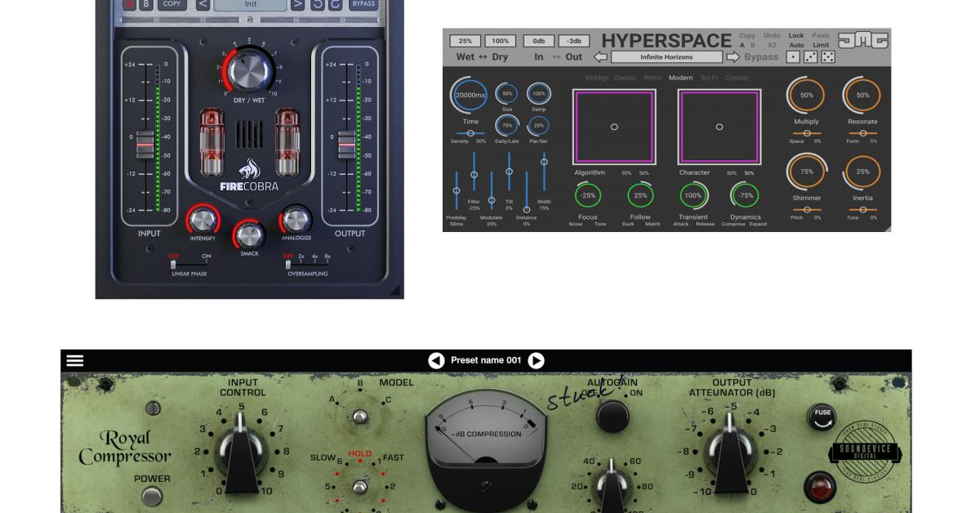This screenshot has height=513, width=980.
Task: Advance to next preset named Preset name 001
Action: 535,359
